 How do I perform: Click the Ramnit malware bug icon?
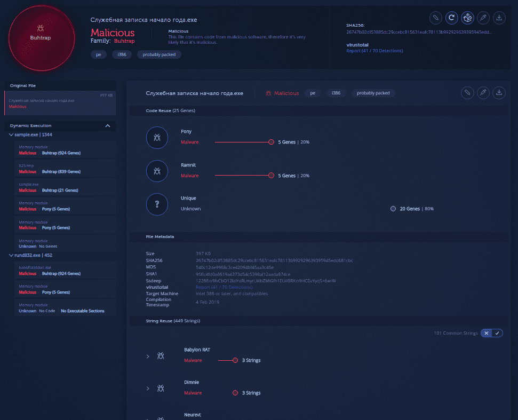pos(157,171)
